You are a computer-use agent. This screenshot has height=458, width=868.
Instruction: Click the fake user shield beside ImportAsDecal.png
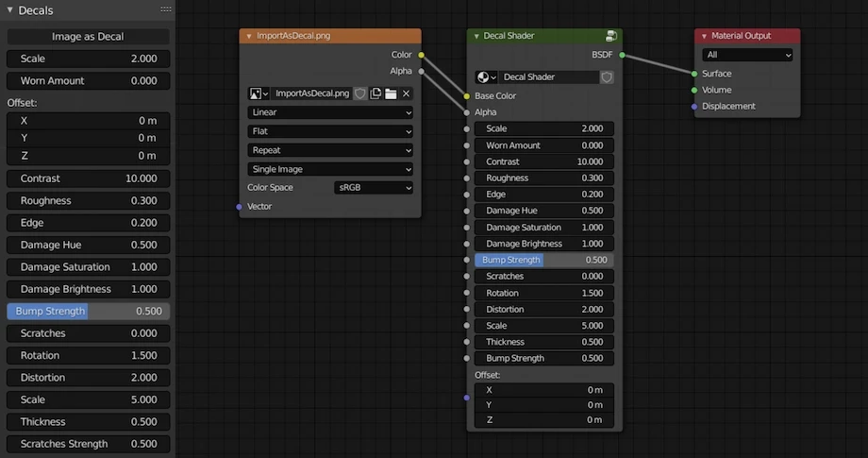pyautogui.click(x=360, y=93)
